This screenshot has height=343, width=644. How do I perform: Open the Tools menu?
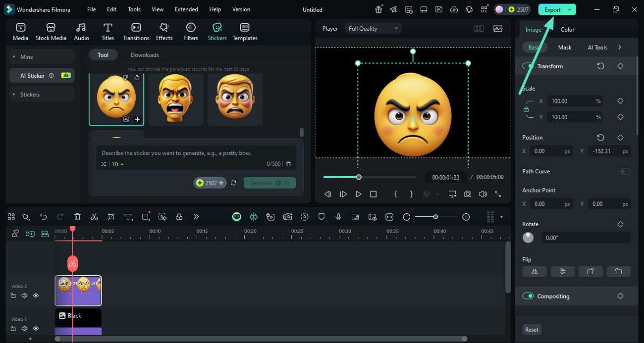[134, 9]
